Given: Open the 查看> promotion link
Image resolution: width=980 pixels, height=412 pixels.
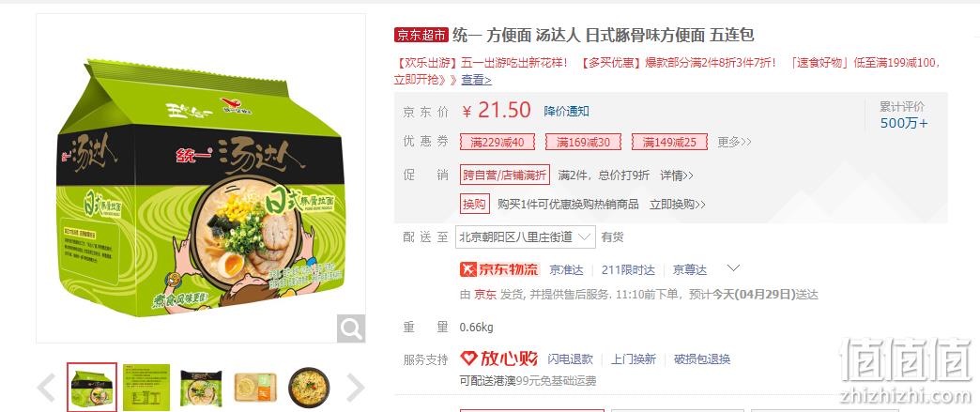Looking at the screenshot, I should click(476, 80).
